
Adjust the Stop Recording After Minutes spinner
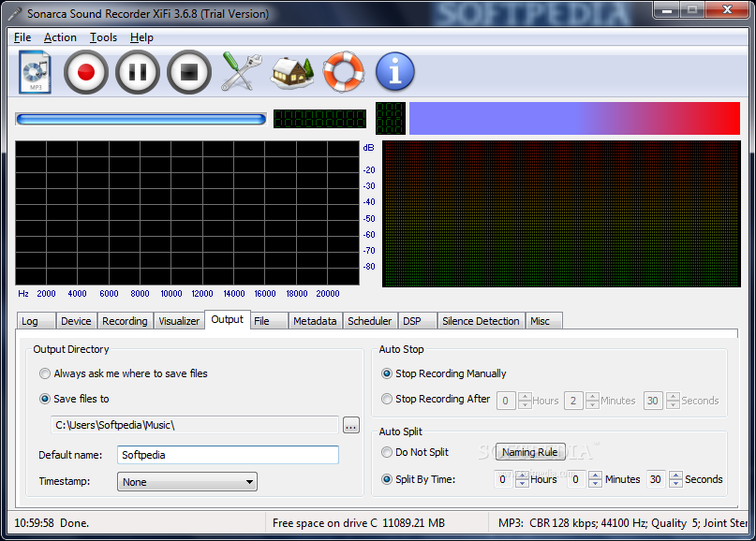coord(592,401)
